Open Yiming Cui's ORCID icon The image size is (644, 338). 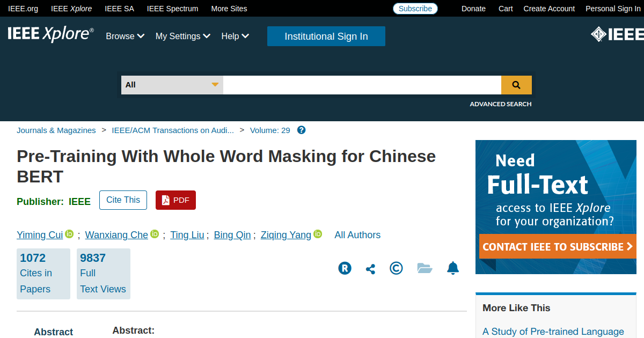click(x=69, y=234)
